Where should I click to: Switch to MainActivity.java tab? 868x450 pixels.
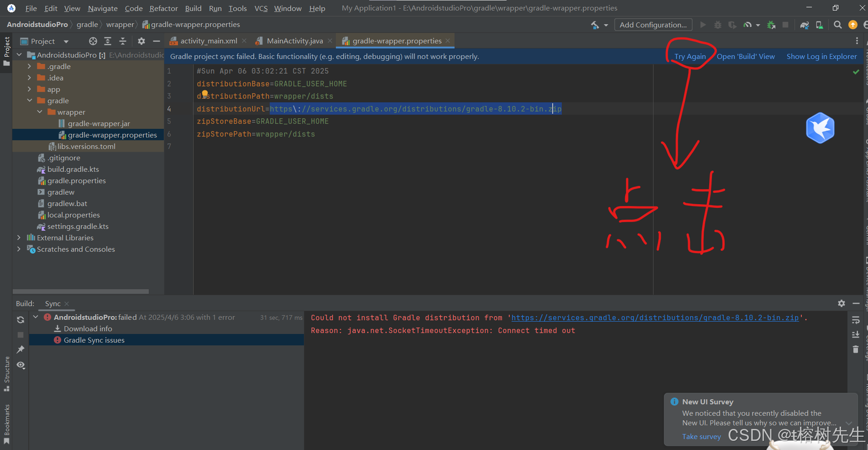point(294,41)
